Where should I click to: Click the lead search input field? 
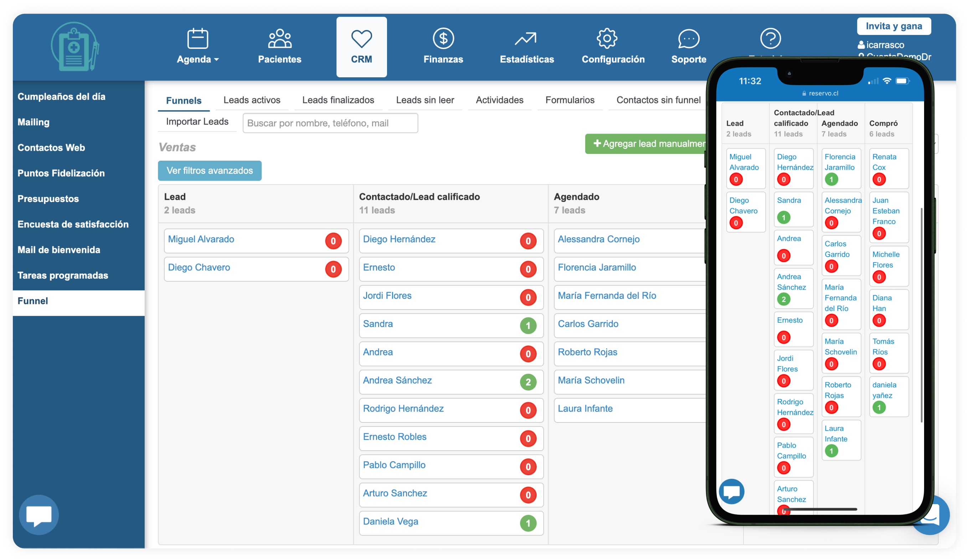(x=330, y=123)
